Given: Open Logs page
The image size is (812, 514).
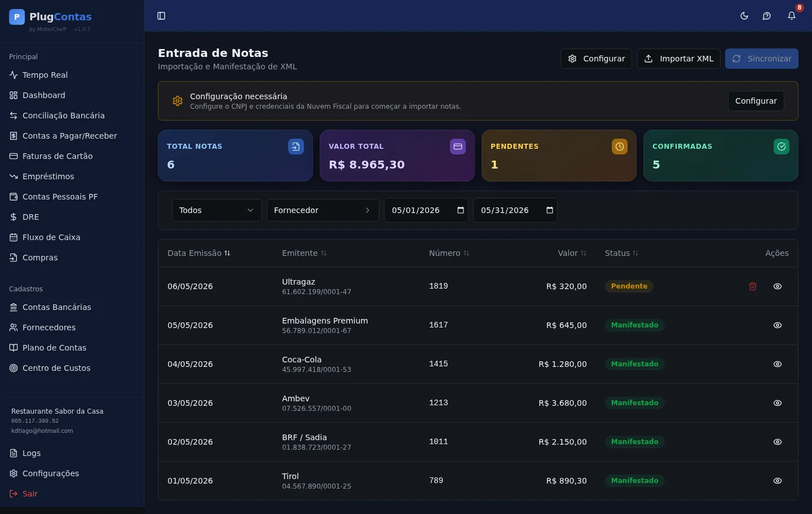Looking at the screenshot, I should 72,453.
